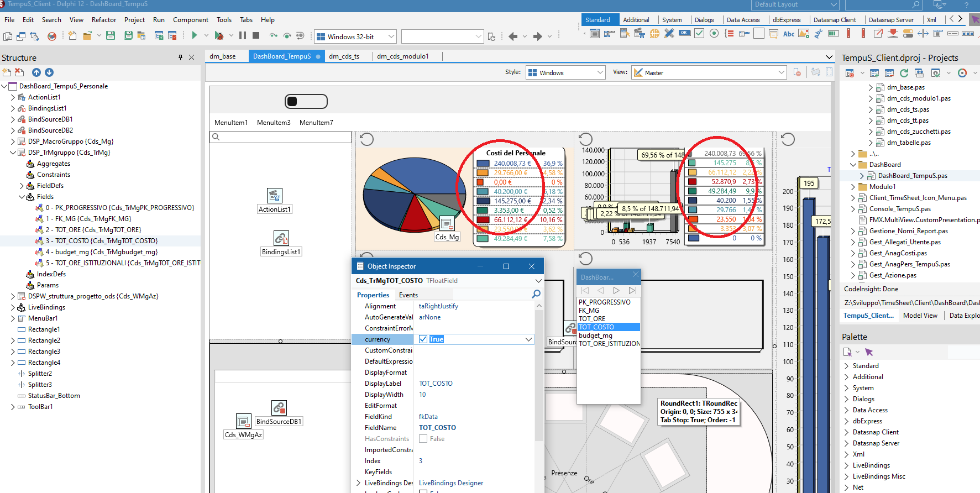Click the Save All icon

click(128, 35)
